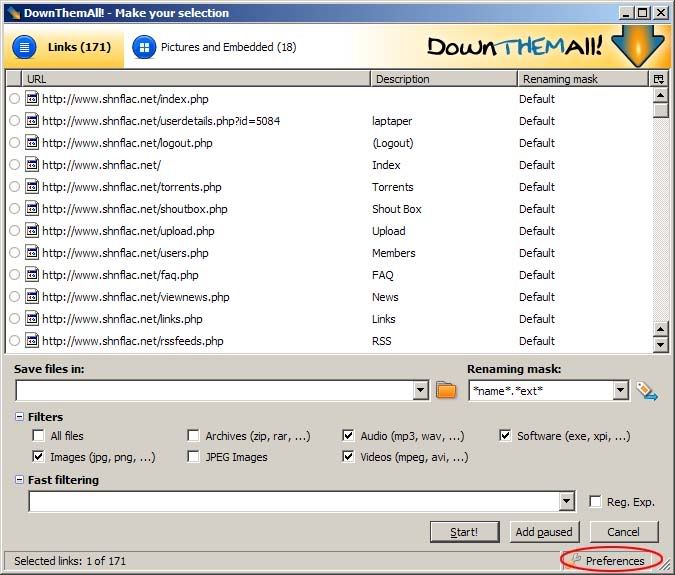Select the torrents.php radio button
Image resolution: width=675 pixels, height=575 pixels.
(x=14, y=187)
